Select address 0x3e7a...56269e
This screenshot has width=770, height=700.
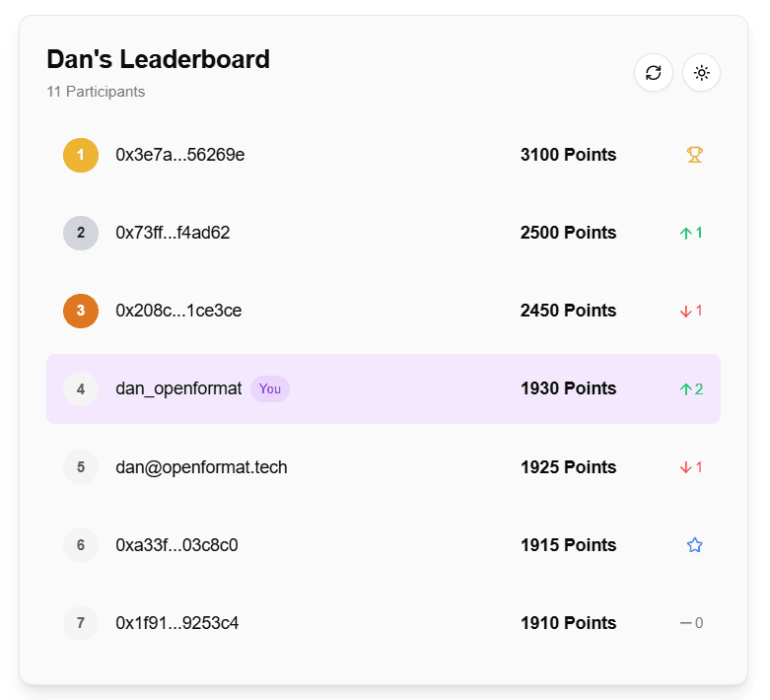(x=179, y=155)
